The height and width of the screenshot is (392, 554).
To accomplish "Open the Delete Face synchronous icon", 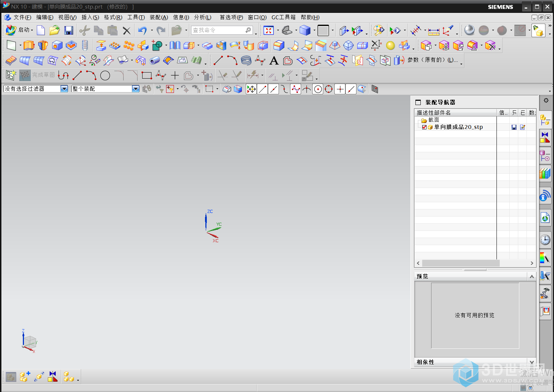I will 490,45.
